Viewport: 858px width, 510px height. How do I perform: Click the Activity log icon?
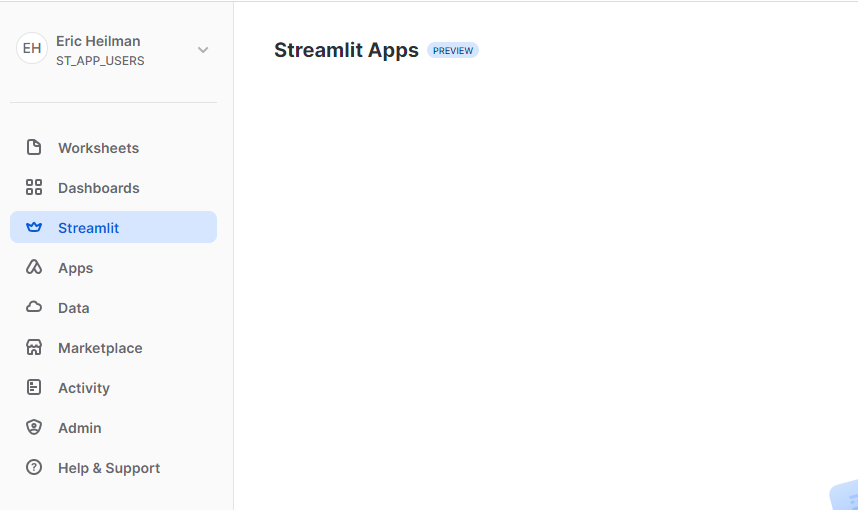click(x=34, y=388)
